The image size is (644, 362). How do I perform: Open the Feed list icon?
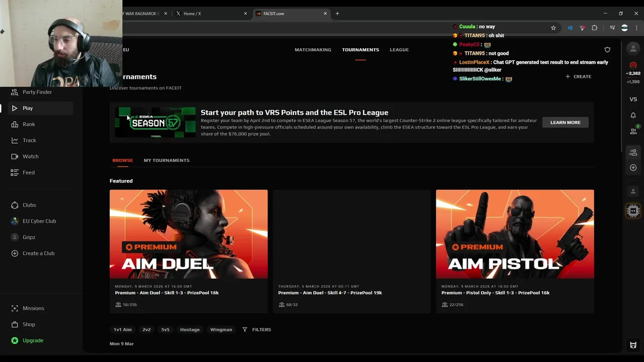click(x=15, y=172)
